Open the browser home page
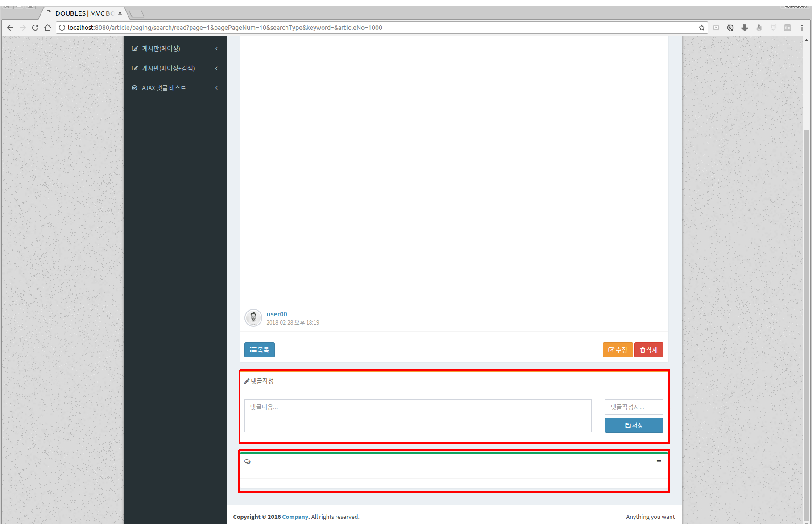This screenshot has height=530, width=812. 48,28
